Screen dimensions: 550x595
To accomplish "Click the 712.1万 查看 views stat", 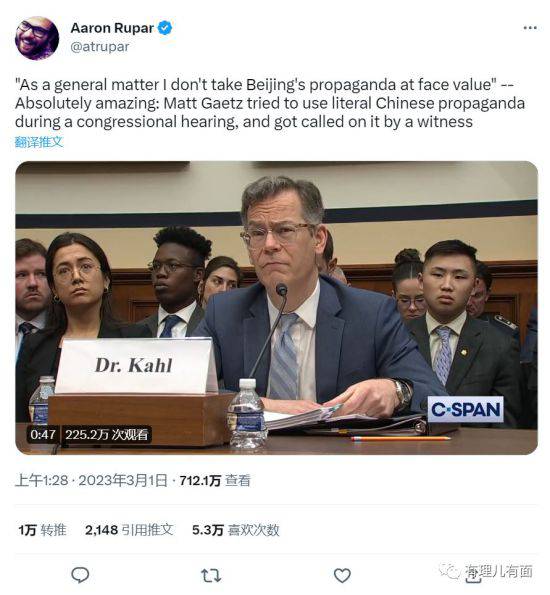I will [x=215, y=480].
